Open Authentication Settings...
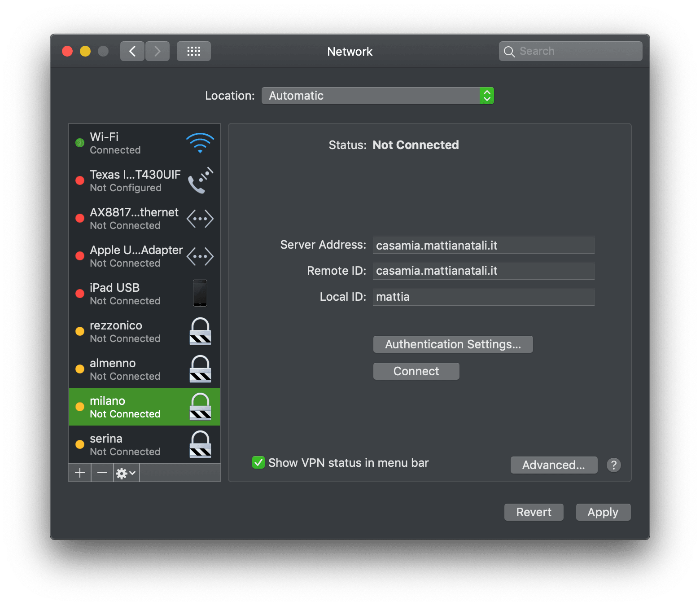 click(453, 344)
